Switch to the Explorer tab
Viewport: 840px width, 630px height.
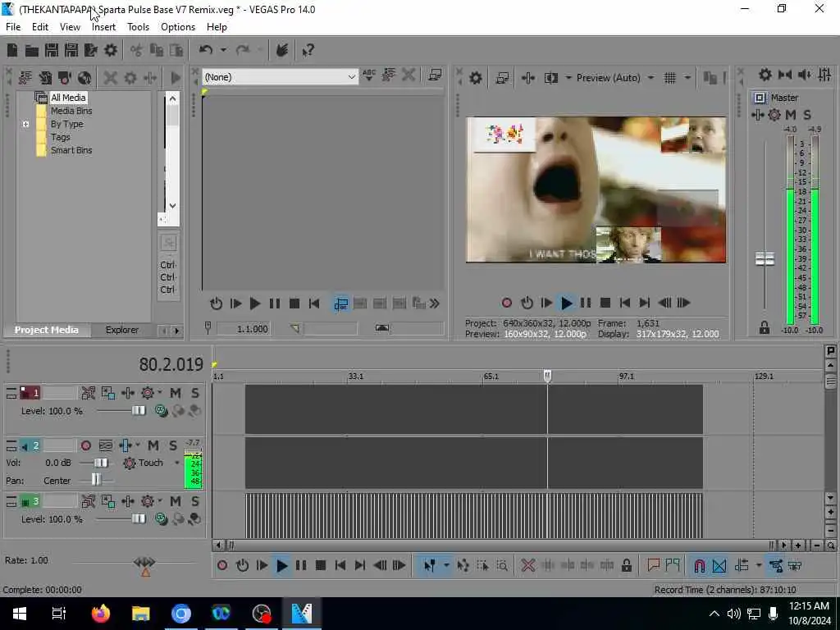[122, 330]
